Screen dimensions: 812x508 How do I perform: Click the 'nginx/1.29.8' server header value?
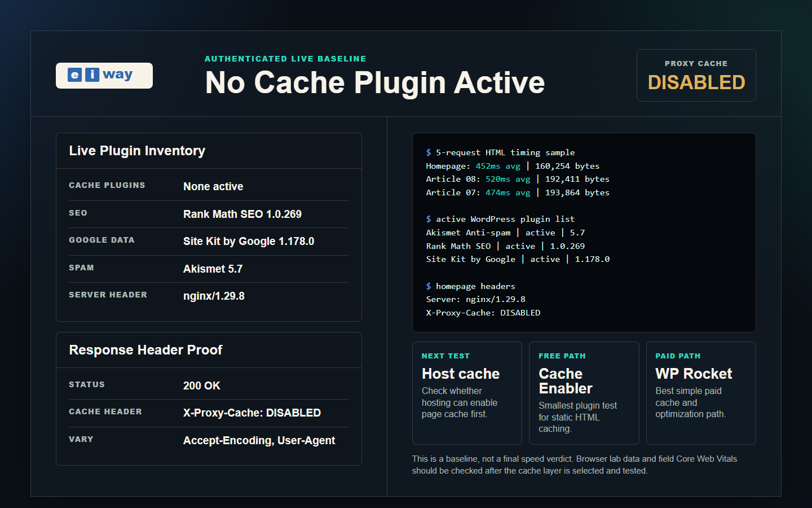214,296
